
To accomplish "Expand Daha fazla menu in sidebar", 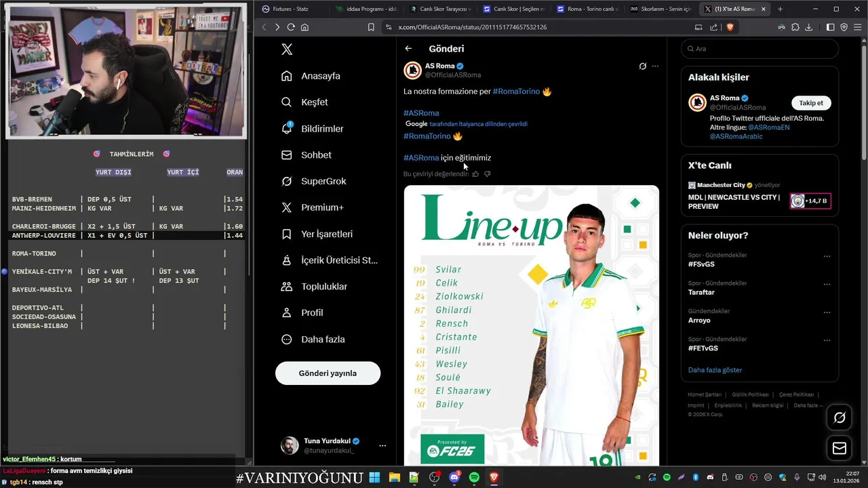I will point(313,340).
